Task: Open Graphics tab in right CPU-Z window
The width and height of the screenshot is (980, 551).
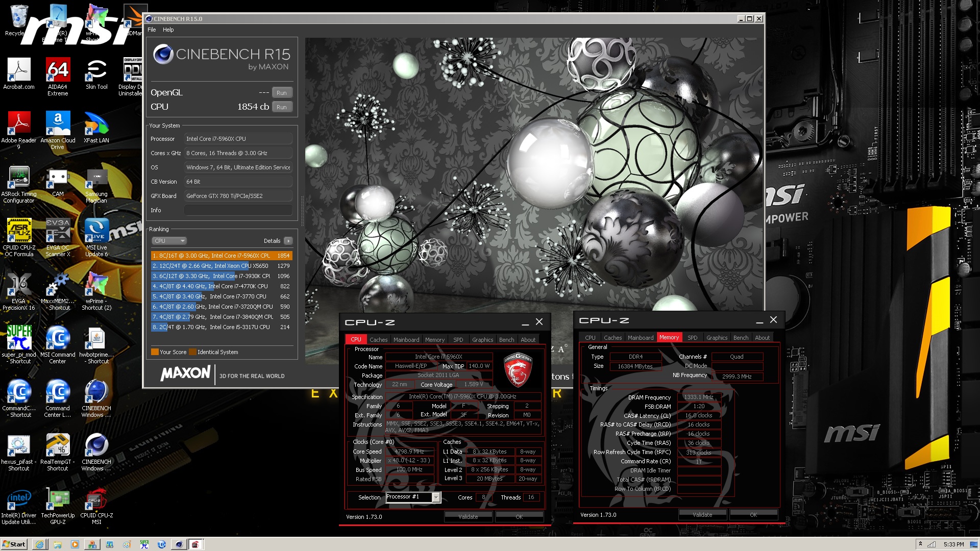Action: [717, 338]
